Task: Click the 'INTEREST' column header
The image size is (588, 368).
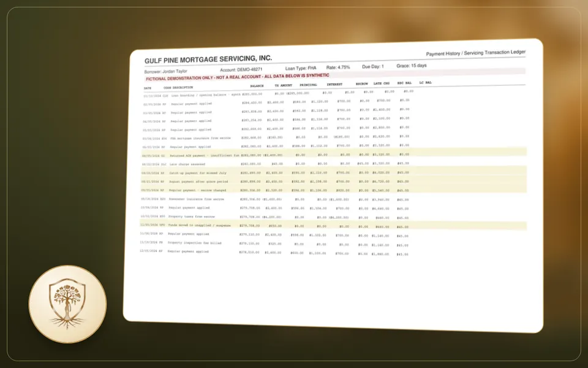Action: click(334, 85)
